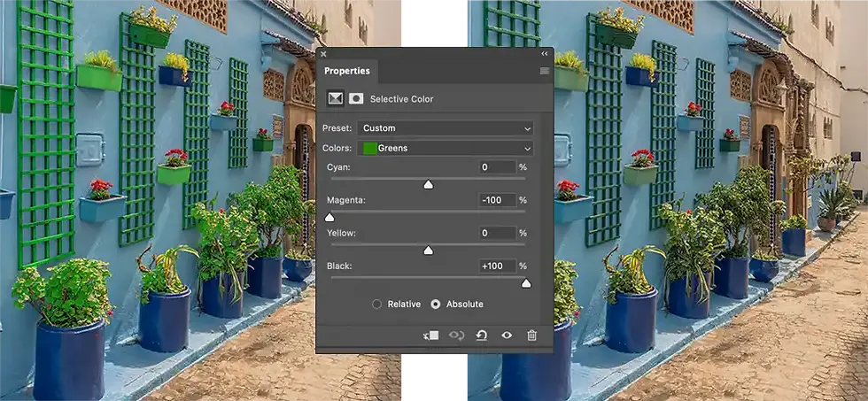868x401 pixels.
Task: Click the Magenta: label
Action: click(x=346, y=200)
